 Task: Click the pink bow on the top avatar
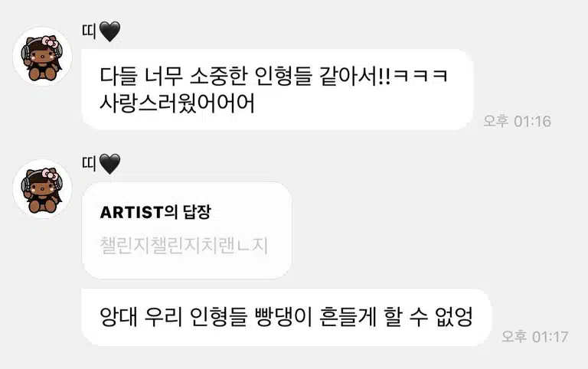tap(50, 42)
